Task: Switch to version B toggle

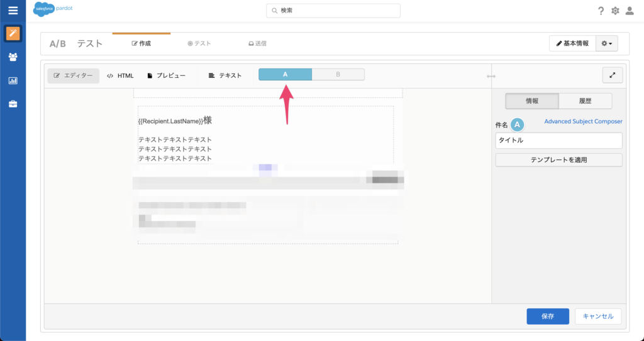Action: pyautogui.click(x=338, y=75)
